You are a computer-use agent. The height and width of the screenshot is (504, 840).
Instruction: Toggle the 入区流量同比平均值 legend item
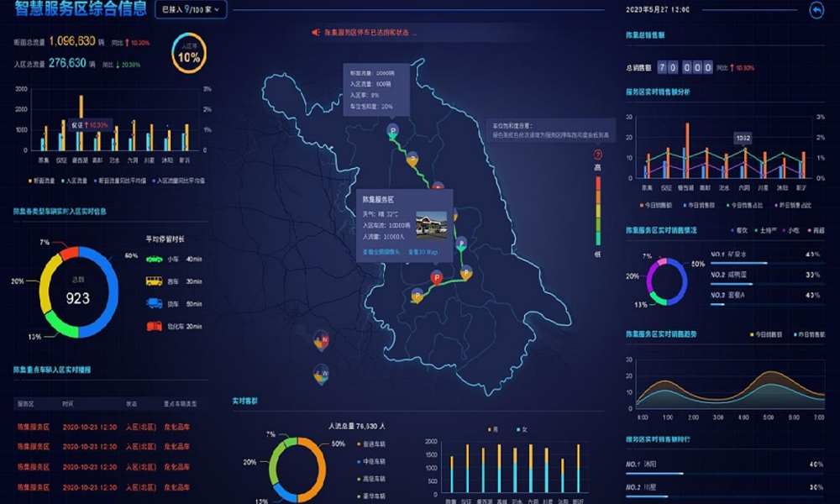coord(178,181)
